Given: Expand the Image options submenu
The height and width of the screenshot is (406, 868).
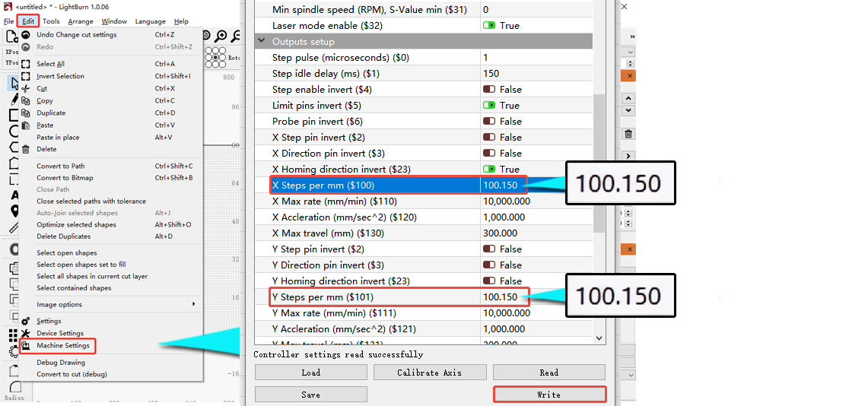Looking at the screenshot, I should 194,304.
